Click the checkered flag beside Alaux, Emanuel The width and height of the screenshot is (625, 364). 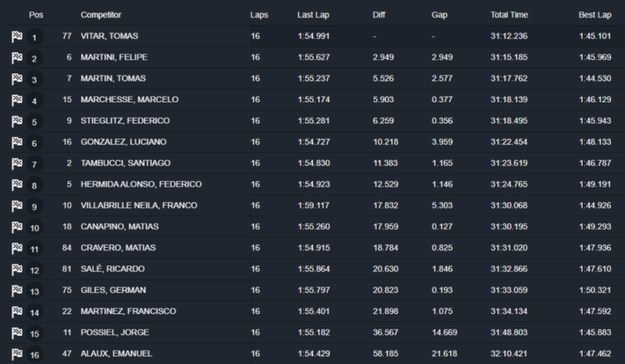tap(17, 354)
